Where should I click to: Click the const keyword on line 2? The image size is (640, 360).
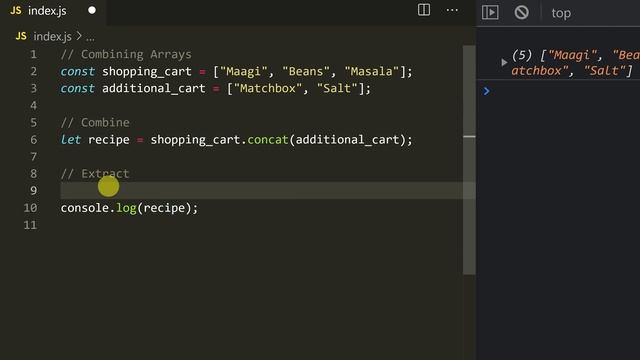point(78,72)
